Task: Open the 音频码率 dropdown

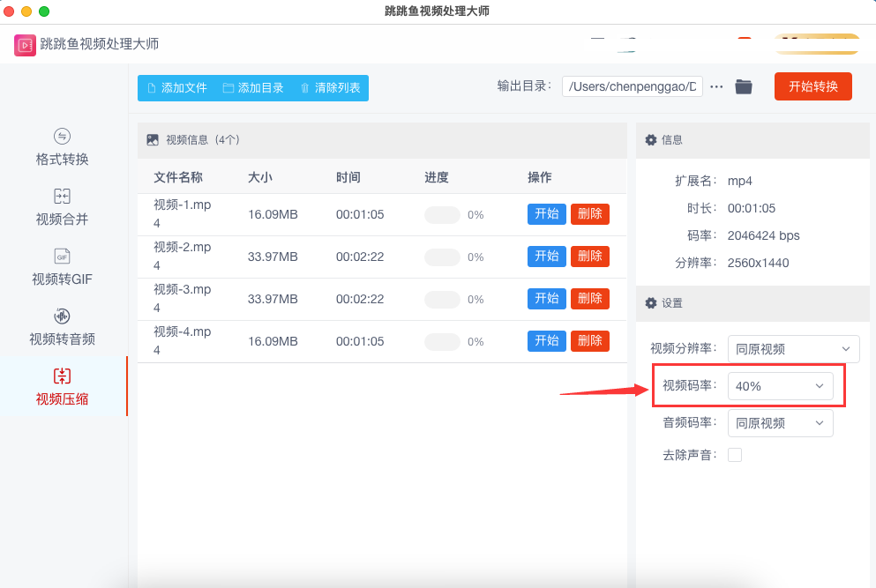Action: tap(780, 423)
